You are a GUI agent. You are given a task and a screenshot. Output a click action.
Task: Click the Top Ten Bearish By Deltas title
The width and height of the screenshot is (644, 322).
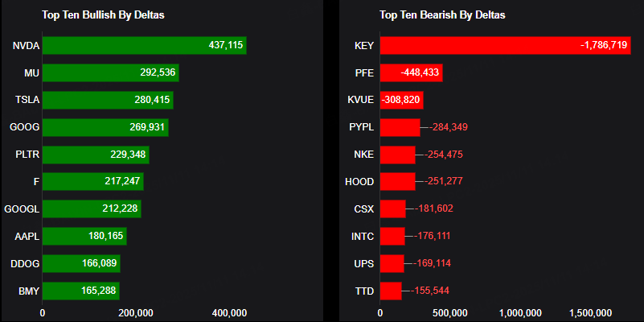pyautogui.click(x=442, y=15)
